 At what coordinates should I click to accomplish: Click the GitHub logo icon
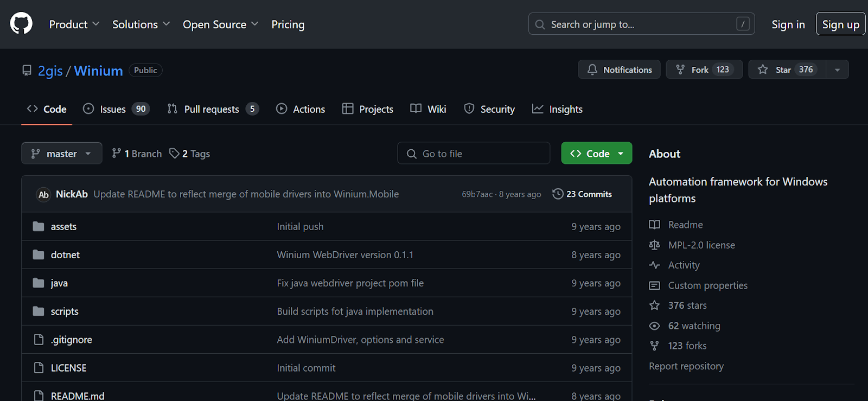click(21, 24)
